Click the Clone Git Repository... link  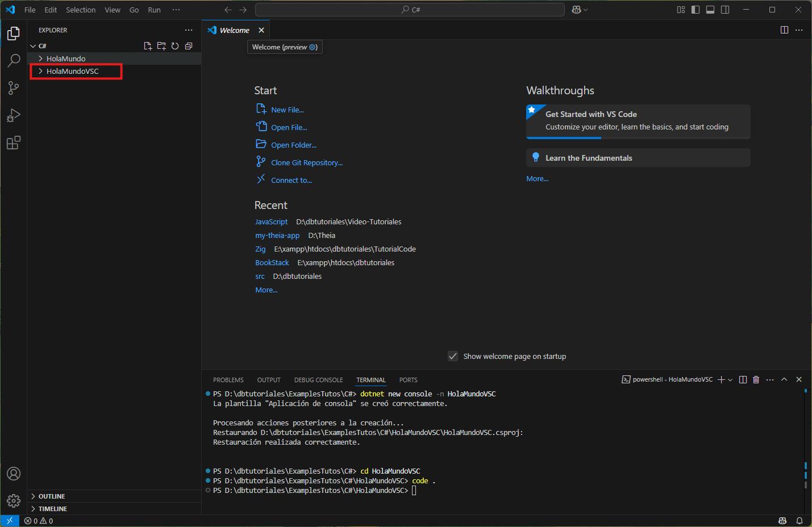click(307, 162)
